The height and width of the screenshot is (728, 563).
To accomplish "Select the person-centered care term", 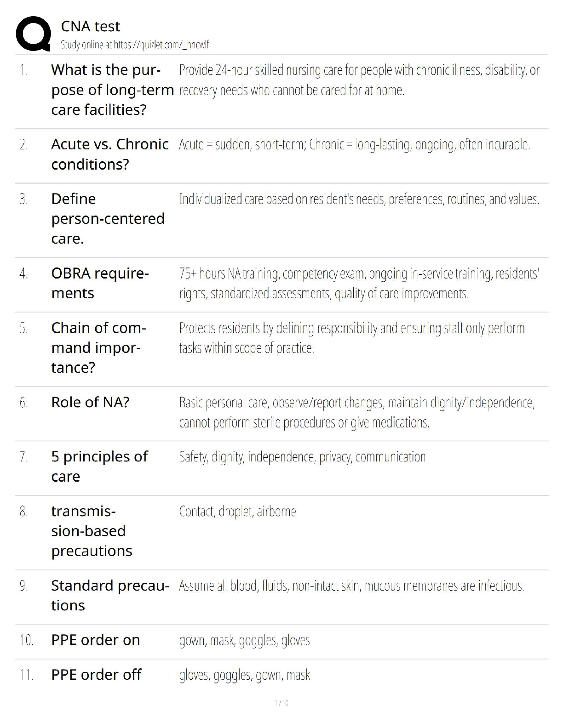I will coord(108,219).
